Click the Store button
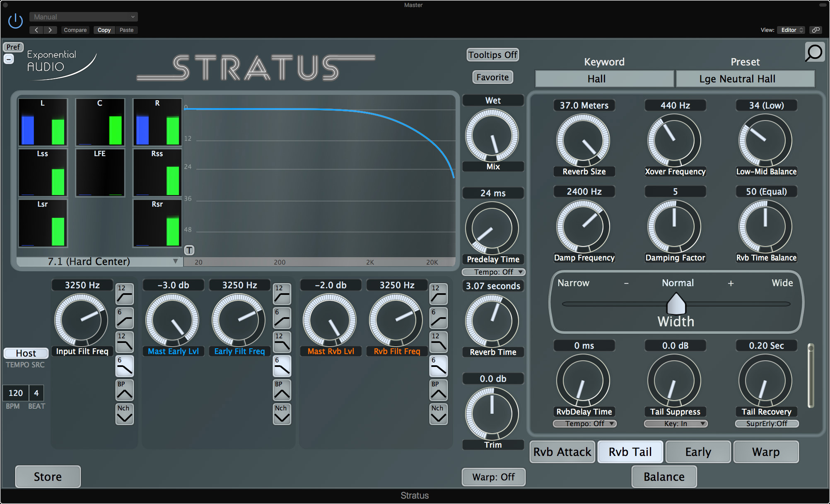Screen dimensions: 830x504 click(47, 477)
